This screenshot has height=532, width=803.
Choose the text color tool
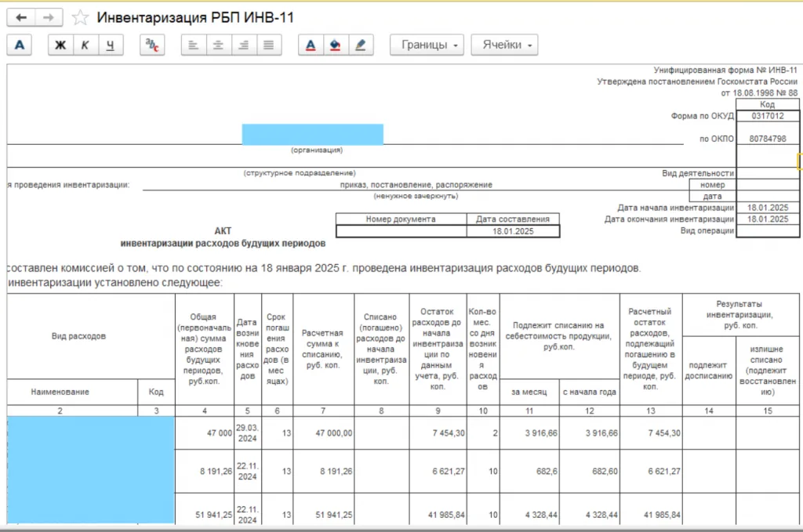click(311, 45)
